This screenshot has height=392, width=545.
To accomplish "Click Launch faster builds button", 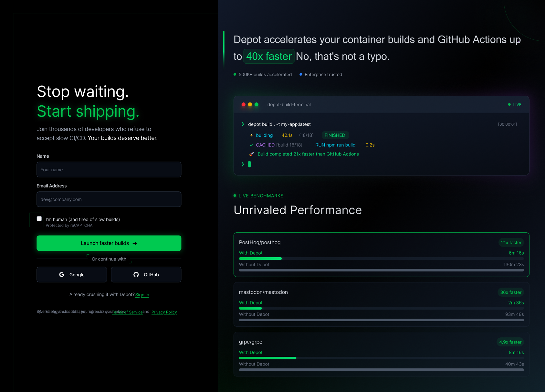I will tap(109, 243).
